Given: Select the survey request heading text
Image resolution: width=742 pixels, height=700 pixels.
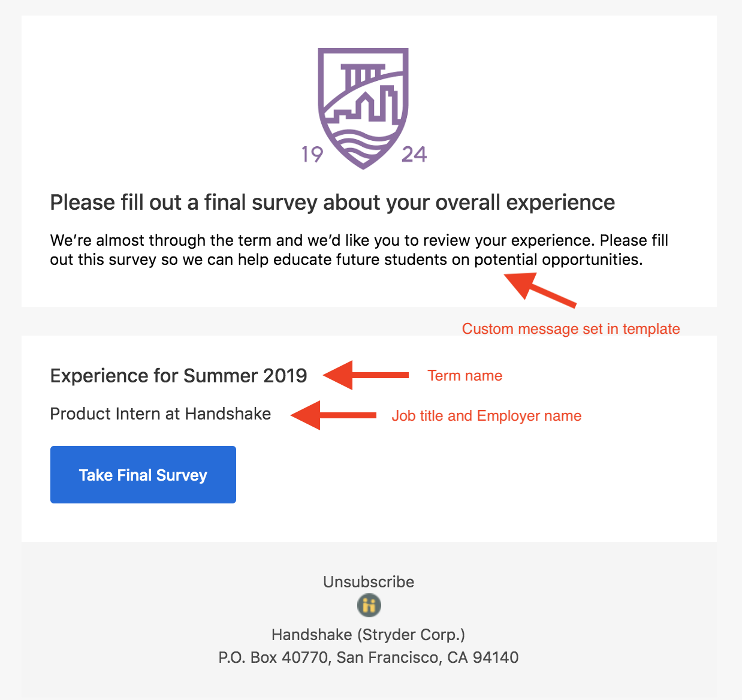Looking at the screenshot, I should (x=333, y=203).
